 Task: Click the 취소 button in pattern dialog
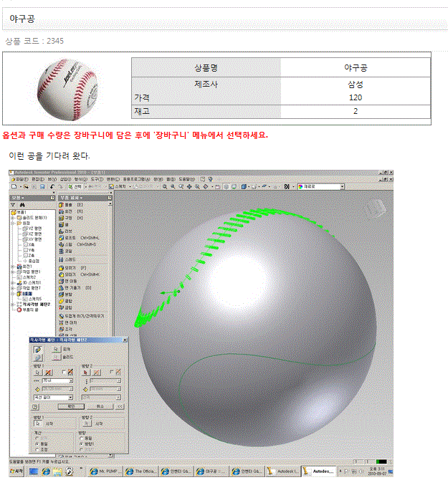(x=100, y=406)
